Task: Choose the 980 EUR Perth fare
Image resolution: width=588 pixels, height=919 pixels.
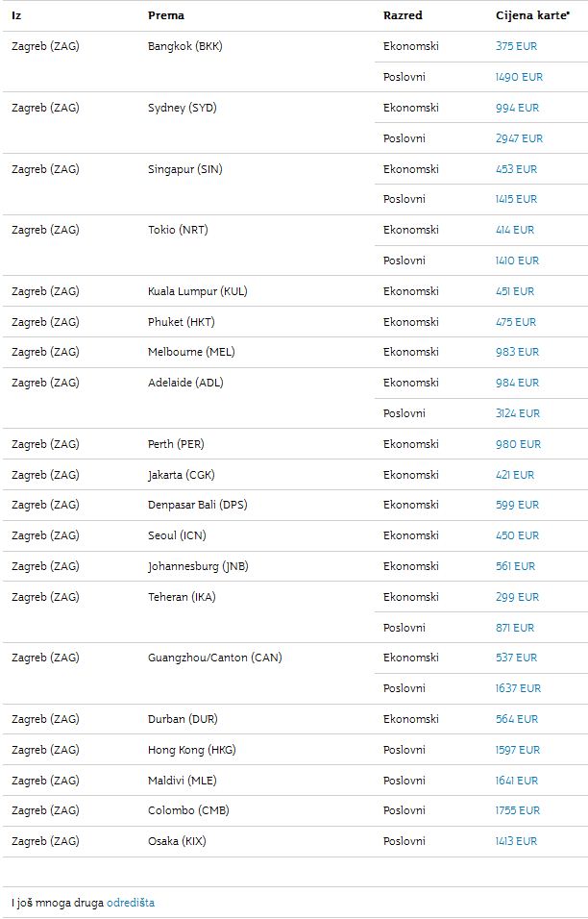Action: (518, 444)
